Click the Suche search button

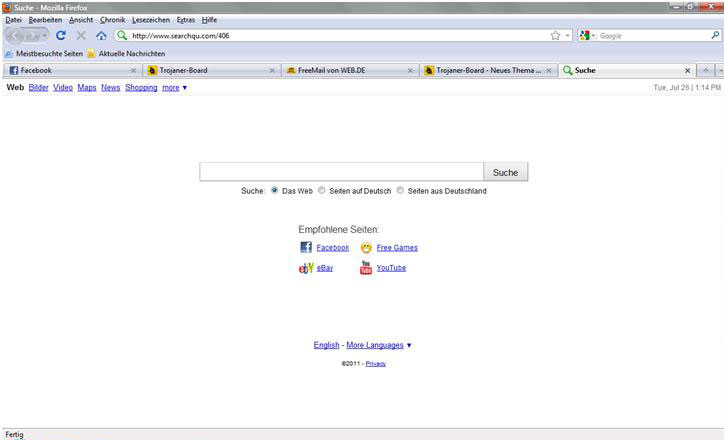[x=506, y=172]
